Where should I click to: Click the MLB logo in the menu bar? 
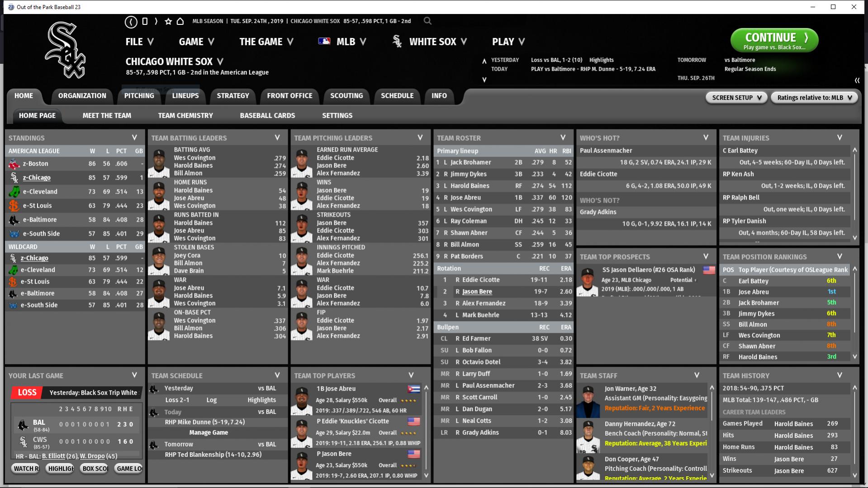point(324,41)
